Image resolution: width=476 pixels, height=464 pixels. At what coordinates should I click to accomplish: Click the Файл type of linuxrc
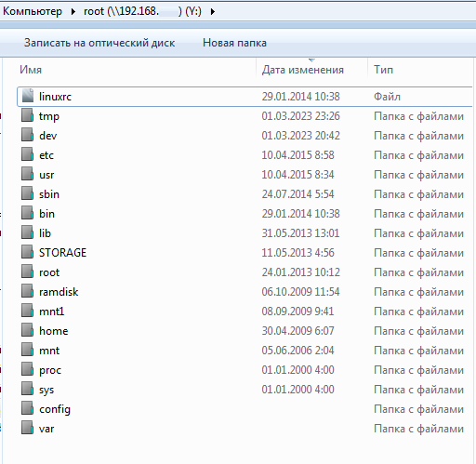click(x=387, y=97)
